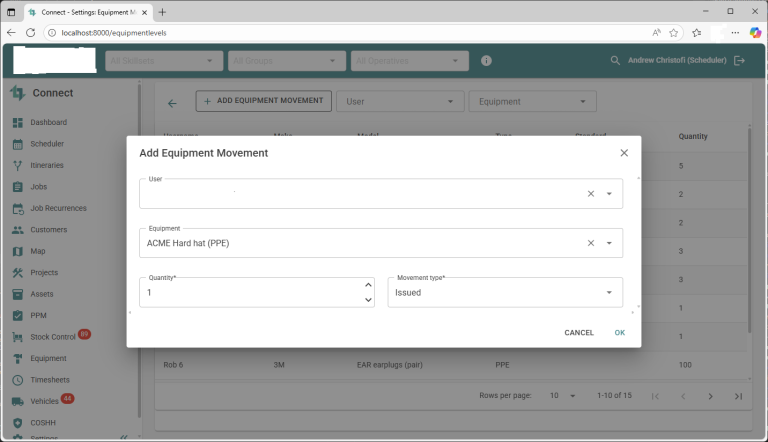This screenshot has width=768, height=442.
Task: Click CANCEL in the dialog
Action: pyautogui.click(x=579, y=333)
